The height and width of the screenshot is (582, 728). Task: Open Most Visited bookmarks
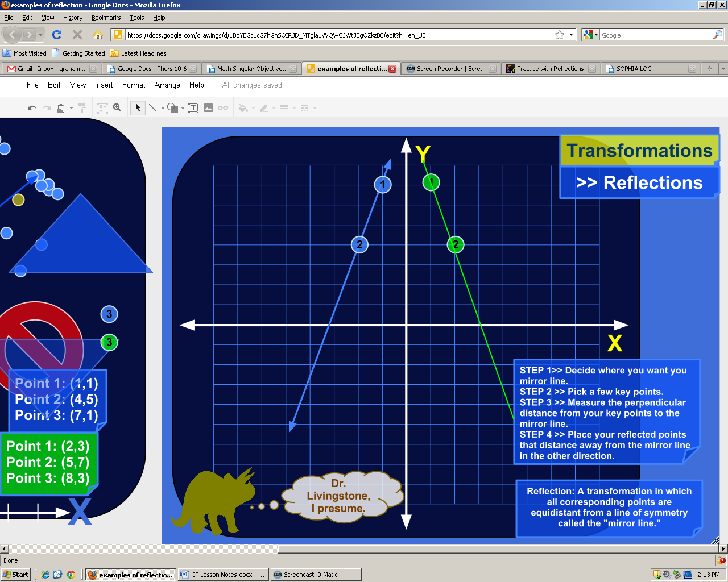pyautogui.click(x=24, y=53)
